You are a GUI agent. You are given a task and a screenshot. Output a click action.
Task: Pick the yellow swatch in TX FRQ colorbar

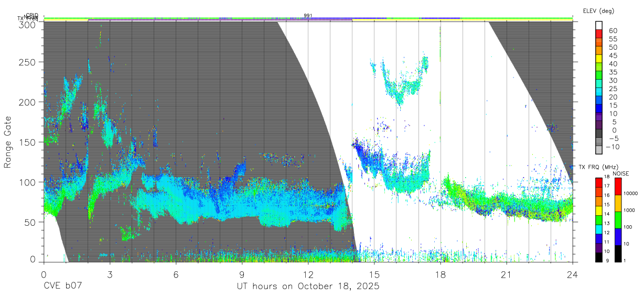(599, 211)
